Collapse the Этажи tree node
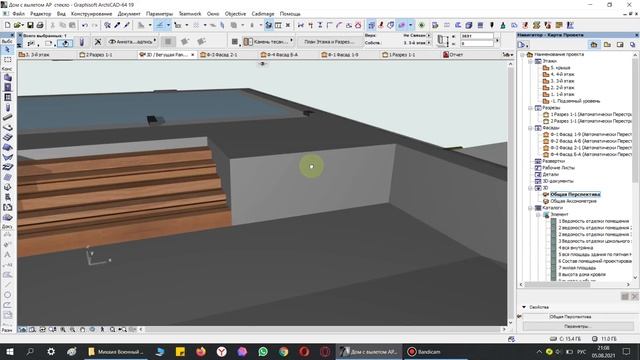Image resolution: width=640 pixels, height=360 pixels. 530,61
